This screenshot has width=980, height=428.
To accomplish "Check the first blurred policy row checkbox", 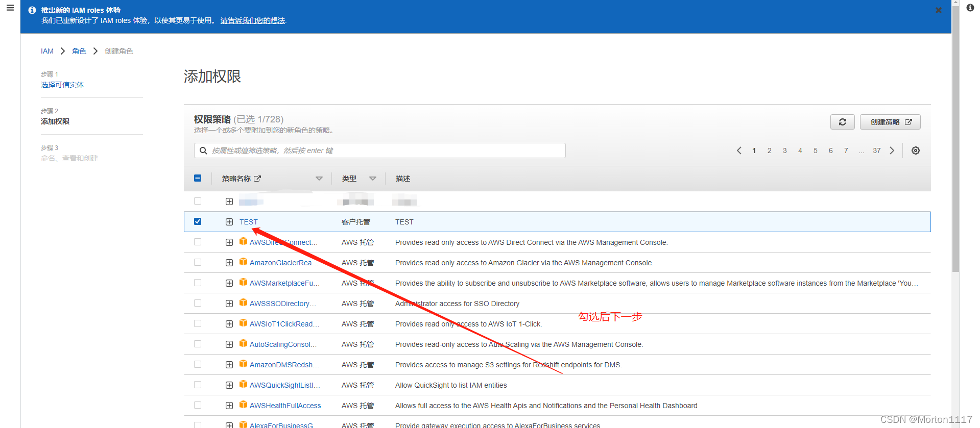I will (x=198, y=201).
